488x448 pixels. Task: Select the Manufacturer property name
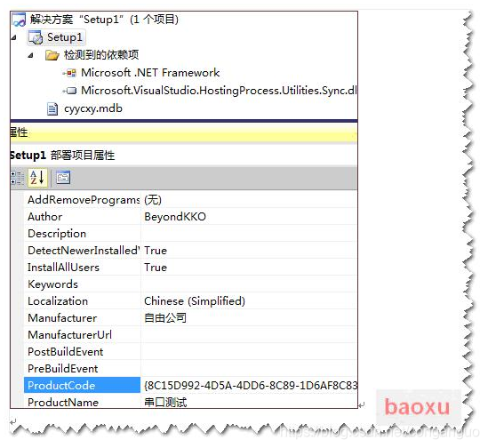click(83, 317)
